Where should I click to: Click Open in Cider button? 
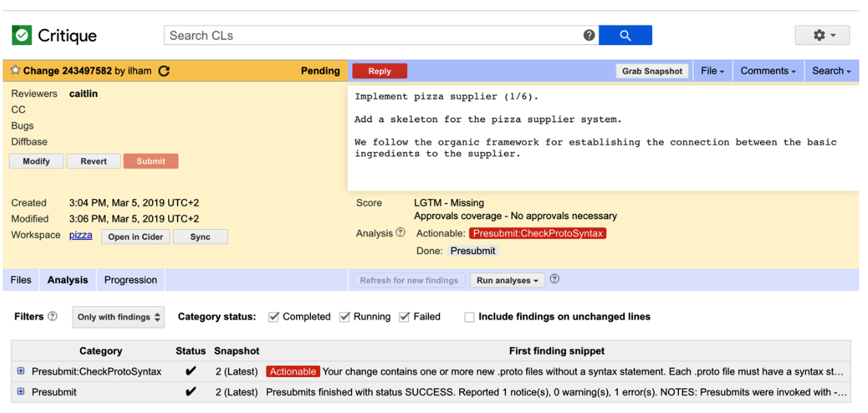[136, 237]
